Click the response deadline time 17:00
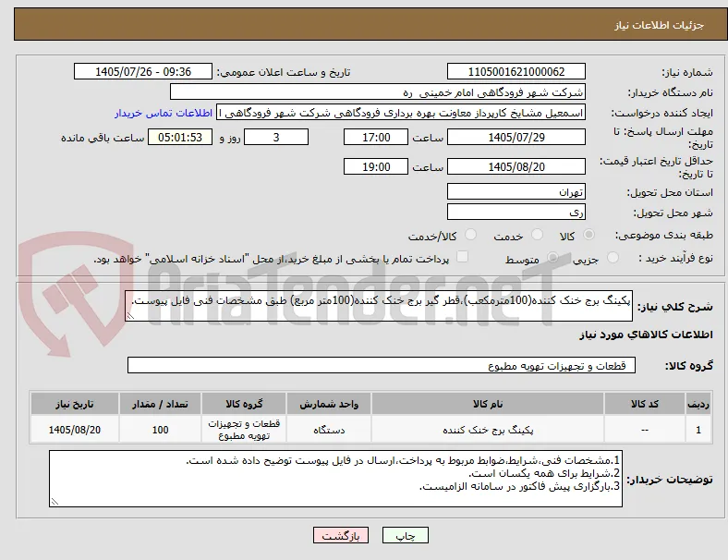This screenshot has width=728, height=560. point(376,137)
